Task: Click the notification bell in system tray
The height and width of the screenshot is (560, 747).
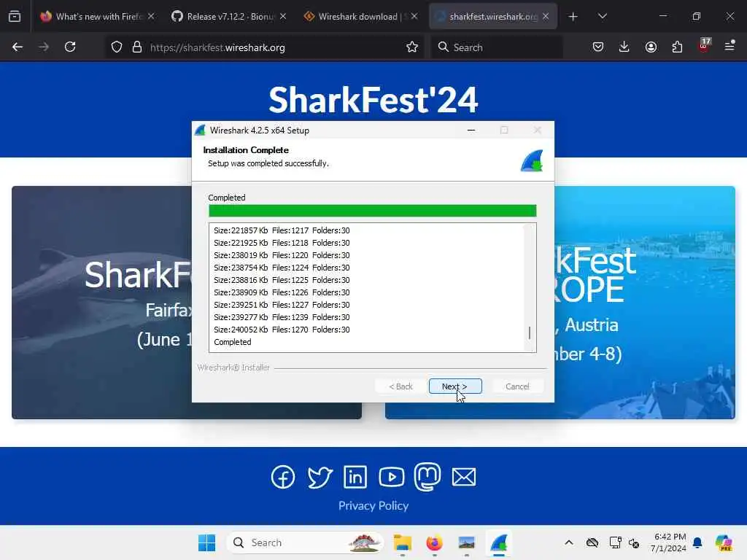Action: click(697, 542)
